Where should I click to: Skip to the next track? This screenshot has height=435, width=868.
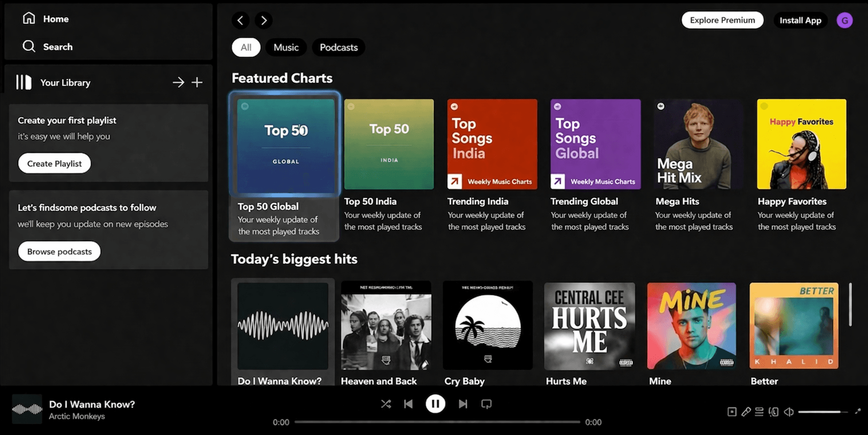coord(463,404)
